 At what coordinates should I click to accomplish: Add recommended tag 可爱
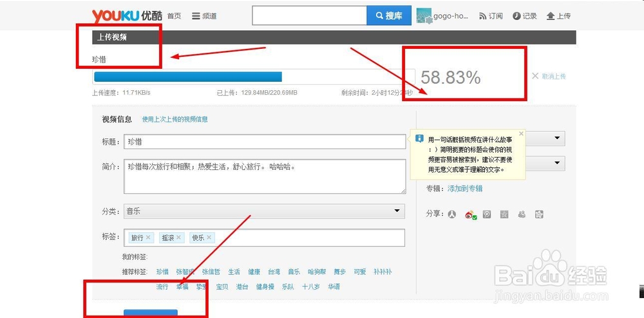pos(360,272)
